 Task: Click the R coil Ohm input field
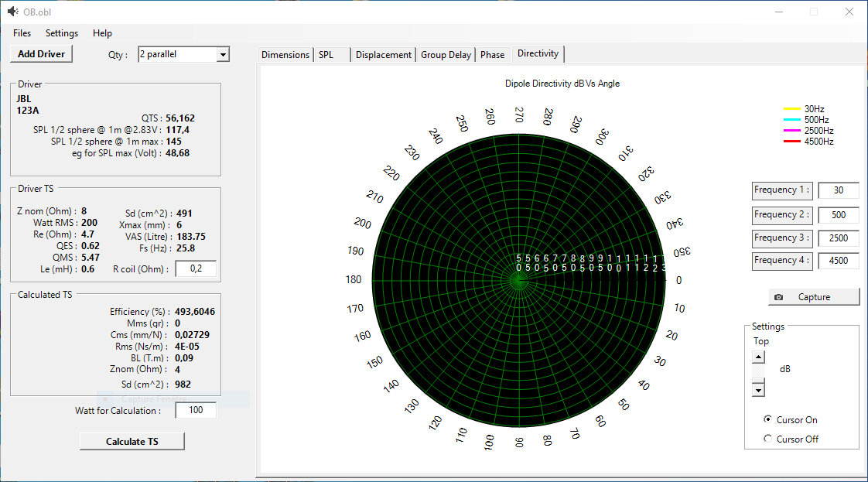pos(196,268)
